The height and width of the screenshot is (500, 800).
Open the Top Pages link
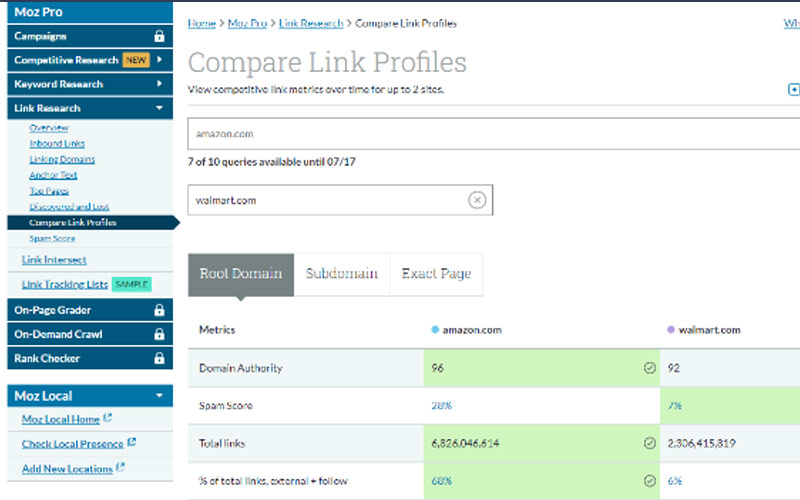coord(49,191)
